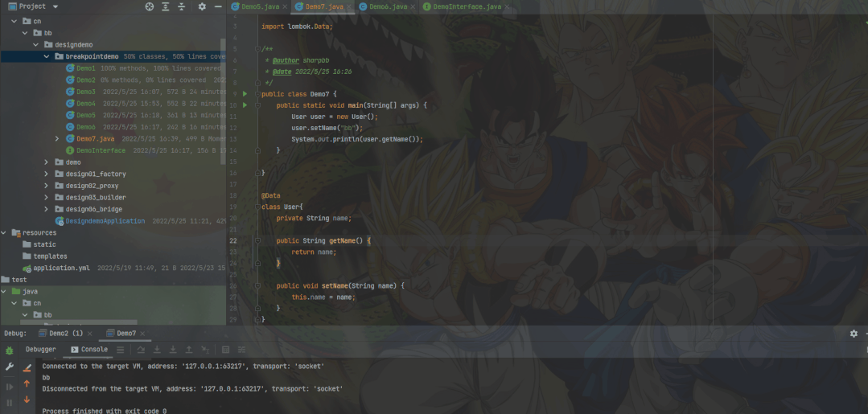Click green run arrow beside class Demo7 line
The image size is (868, 414).
(x=245, y=94)
